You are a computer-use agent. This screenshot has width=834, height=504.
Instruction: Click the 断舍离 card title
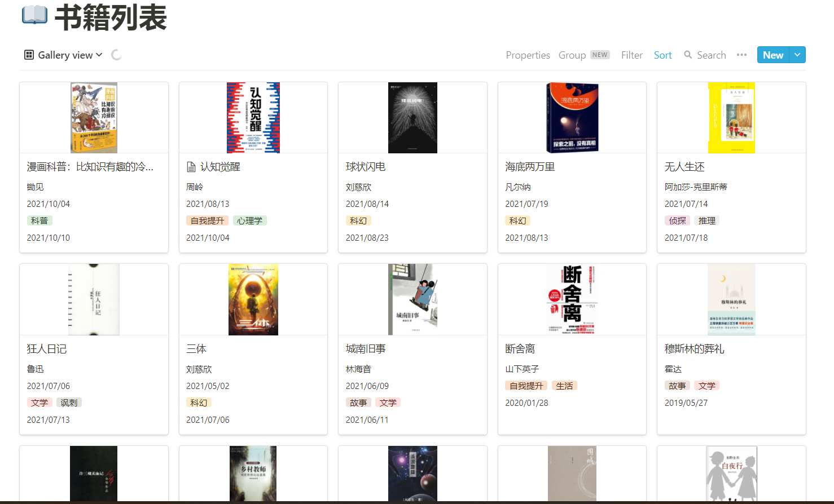[520, 349]
